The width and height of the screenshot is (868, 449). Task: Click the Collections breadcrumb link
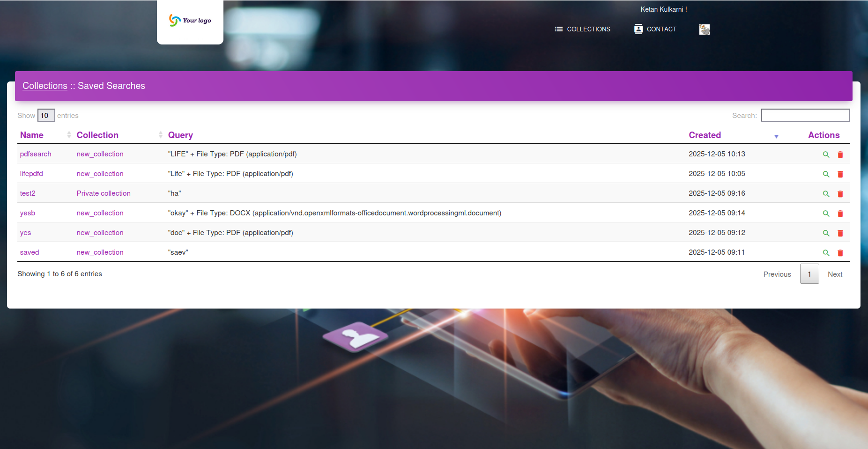click(45, 86)
